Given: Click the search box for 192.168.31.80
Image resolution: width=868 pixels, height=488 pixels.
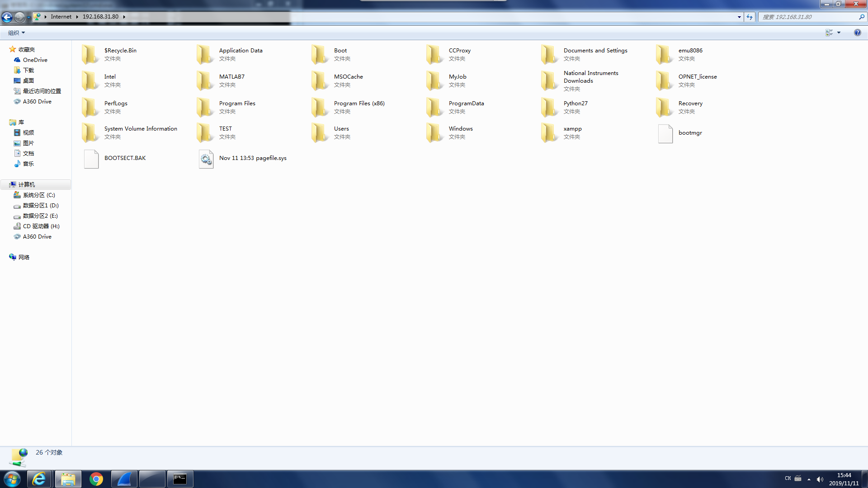Looking at the screenshot, I should click(809, 17).
